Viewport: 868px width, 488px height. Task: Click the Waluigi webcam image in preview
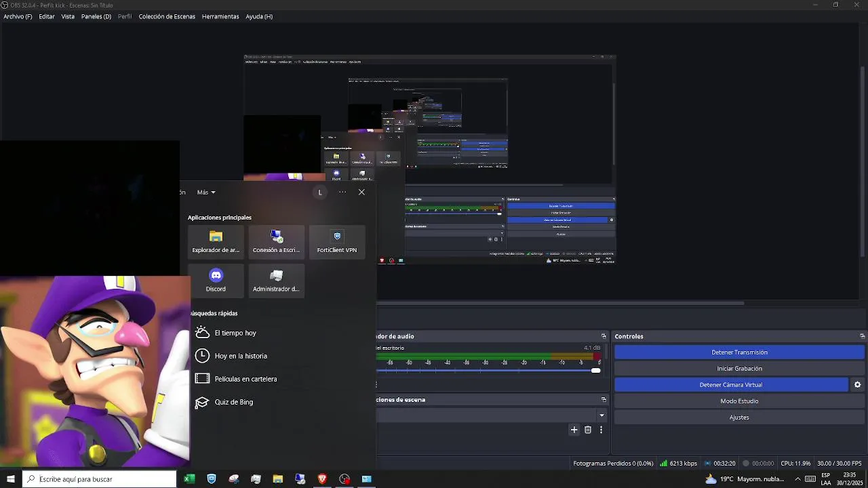(x=95, y=371)
